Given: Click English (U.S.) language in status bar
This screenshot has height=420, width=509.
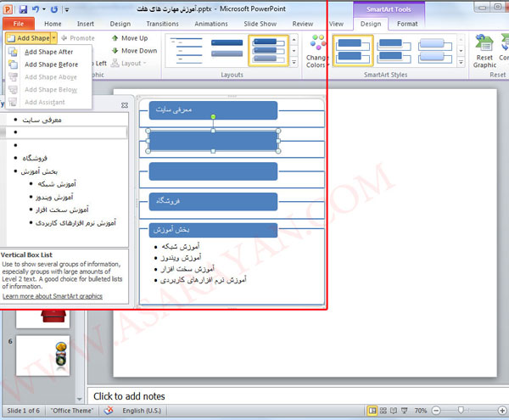Looking at the screenshot, I should 142,411.
